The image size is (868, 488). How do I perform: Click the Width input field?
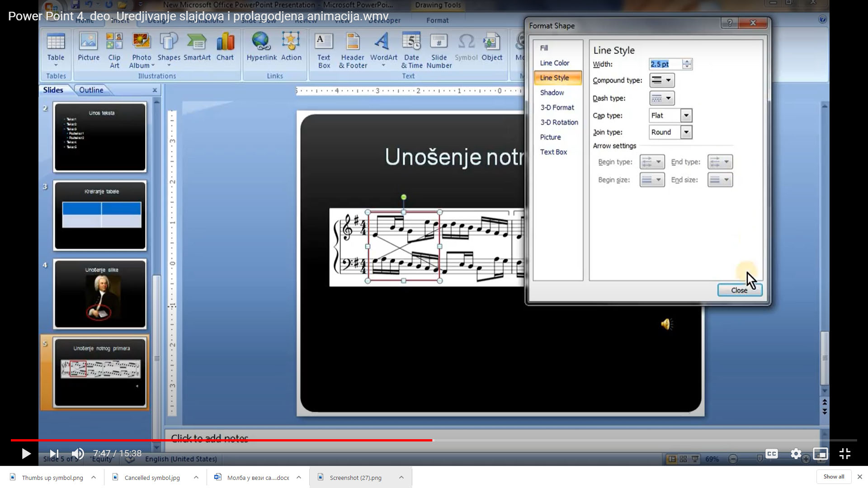(665, 64)
